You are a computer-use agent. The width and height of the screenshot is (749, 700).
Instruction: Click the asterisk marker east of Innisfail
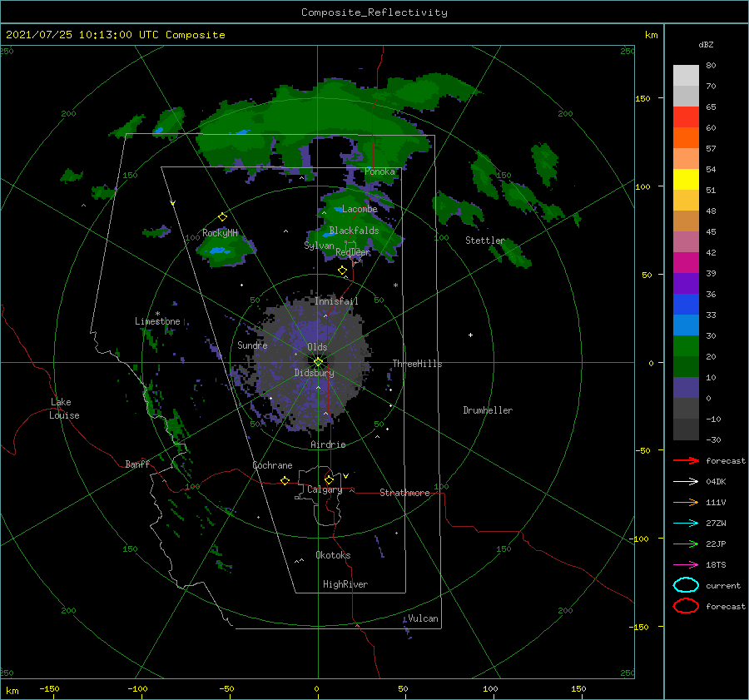tap(395, 285)
